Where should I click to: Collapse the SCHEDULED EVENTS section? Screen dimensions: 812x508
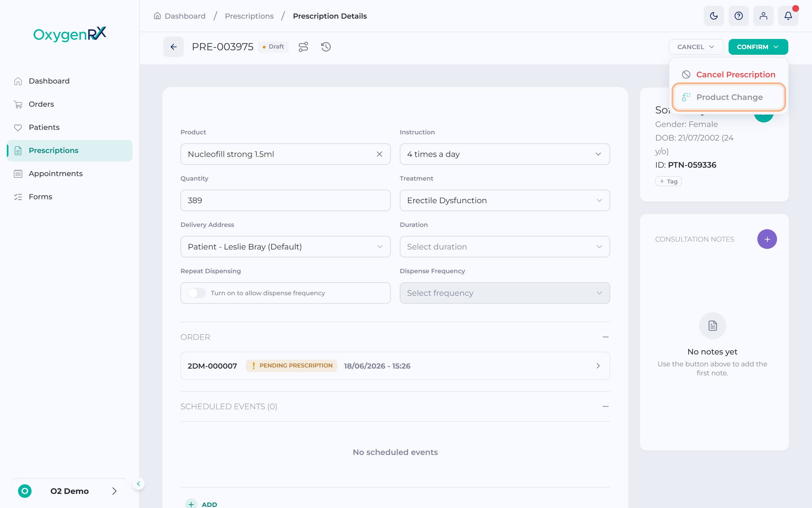(x=605, y=406)
